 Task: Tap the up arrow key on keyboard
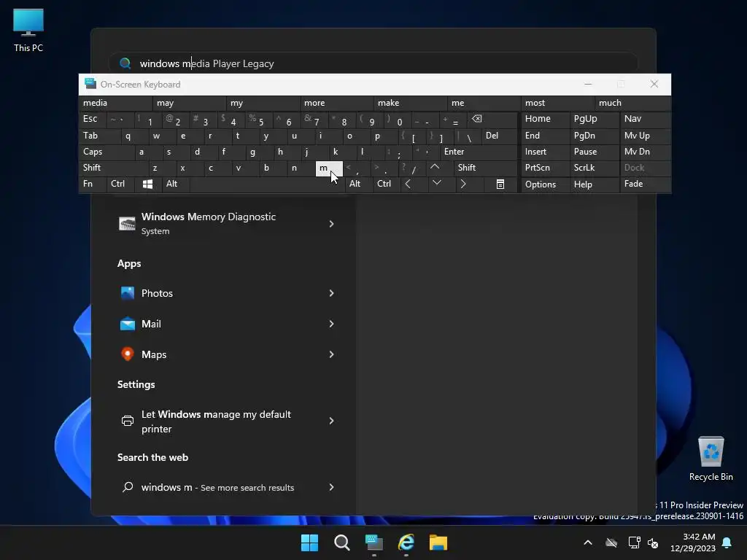pos(435,167)
